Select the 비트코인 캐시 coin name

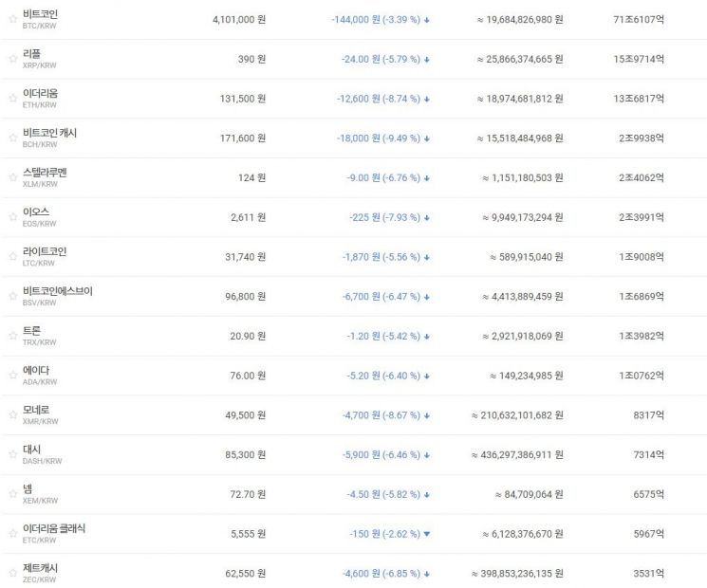coord(49,133)
